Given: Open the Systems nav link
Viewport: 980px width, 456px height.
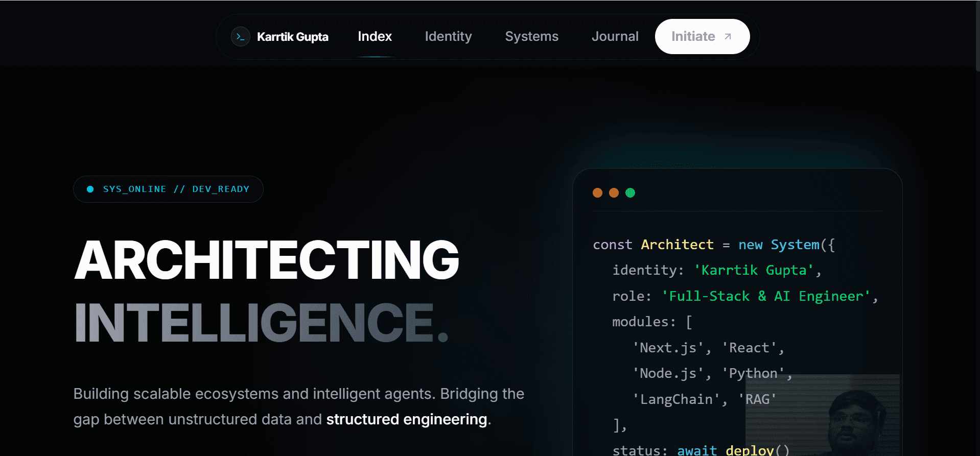Looking at the screenshot, I should tap(531, 37).
